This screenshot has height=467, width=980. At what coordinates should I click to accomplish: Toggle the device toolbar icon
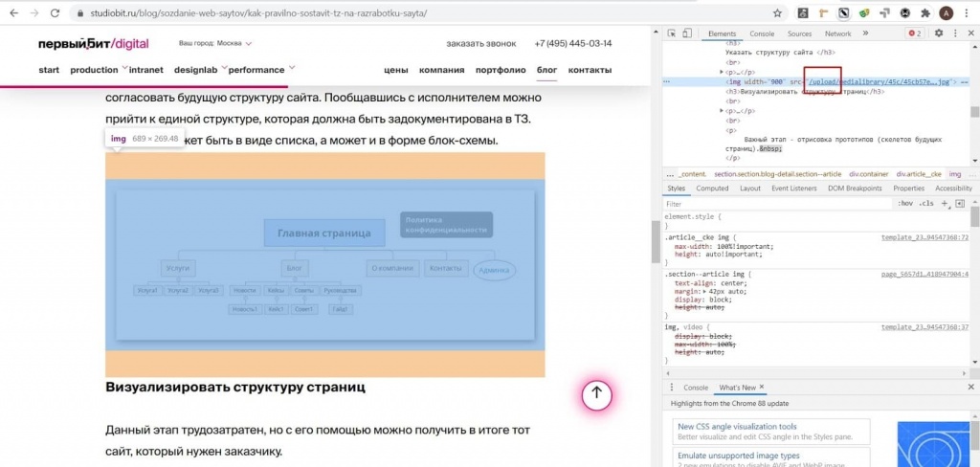pos(688,33)
